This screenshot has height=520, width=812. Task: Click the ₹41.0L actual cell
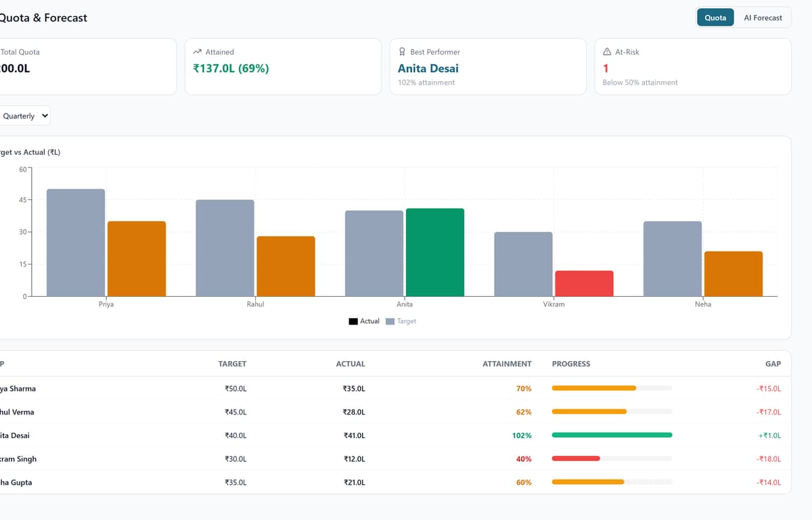354,435
